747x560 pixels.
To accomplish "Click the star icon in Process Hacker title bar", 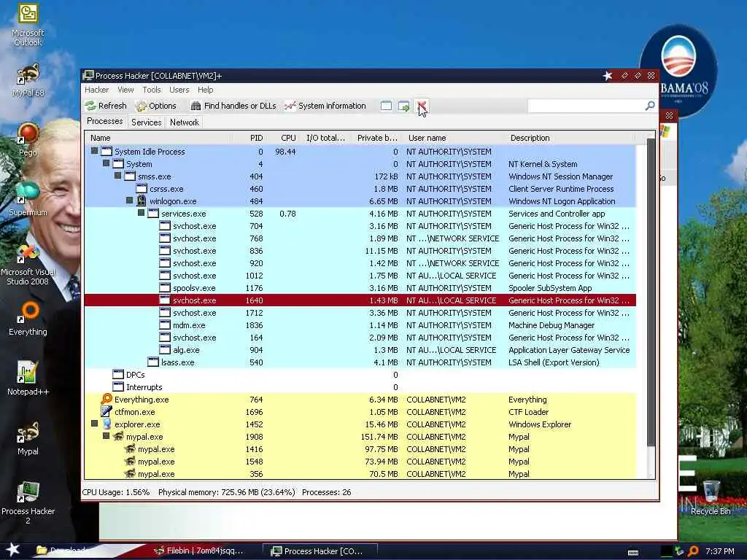I will (x=608, y=76).
